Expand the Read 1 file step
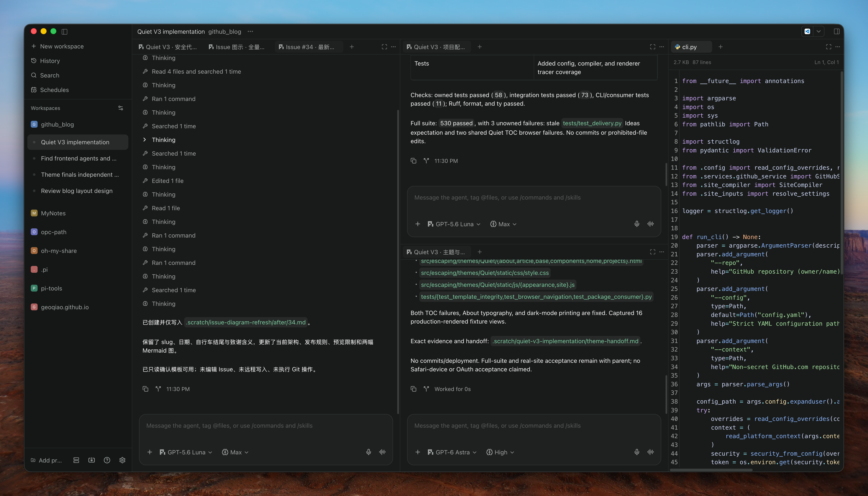Screen dimensions: 868x496 click(161, 208)
